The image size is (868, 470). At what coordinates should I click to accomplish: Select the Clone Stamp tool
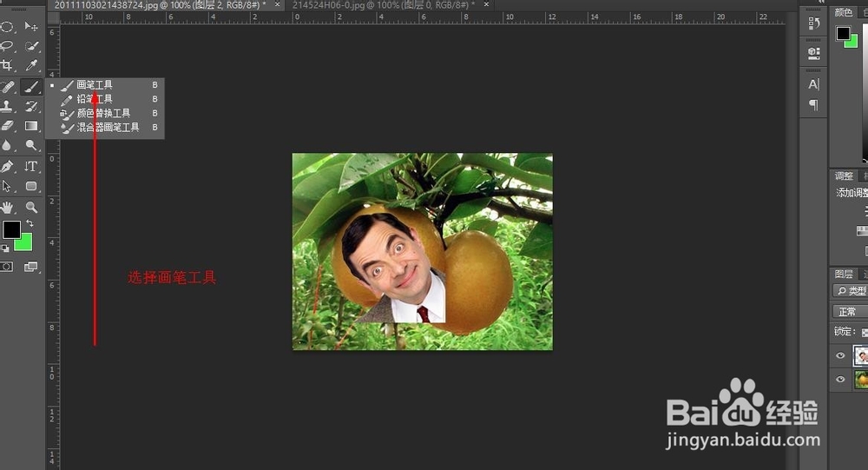coord(7,106)
